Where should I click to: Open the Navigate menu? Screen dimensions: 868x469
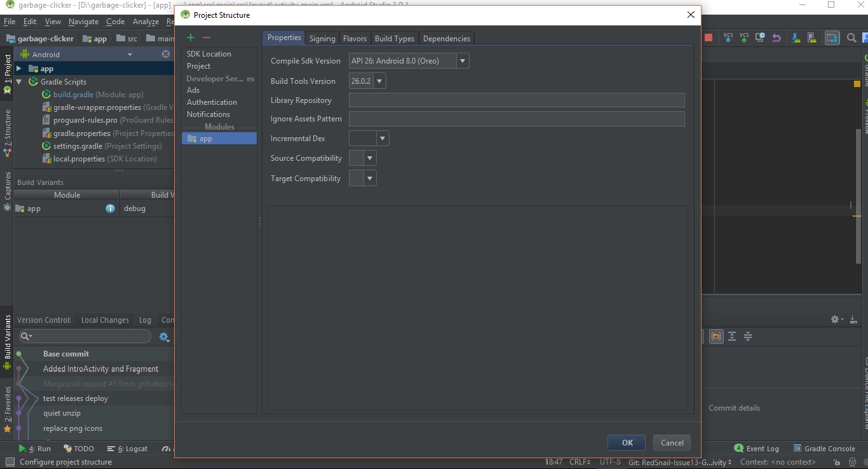tap(83, 22)
